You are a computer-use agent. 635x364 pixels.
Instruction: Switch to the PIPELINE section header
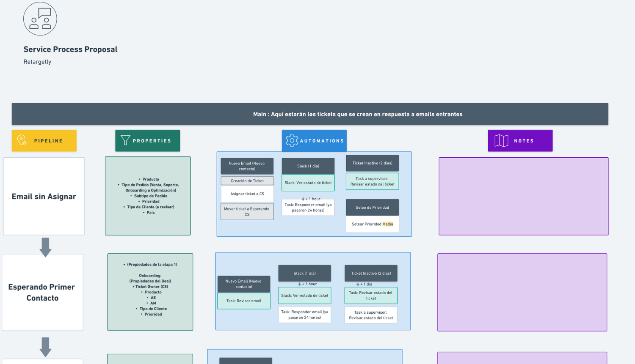click(44, 140)
